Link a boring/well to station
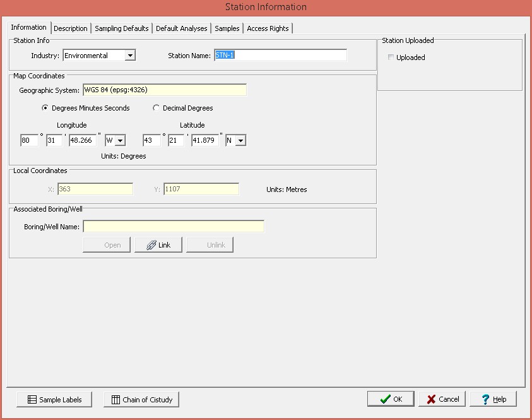Screen dimensions: 532x420 coord(158,244)
